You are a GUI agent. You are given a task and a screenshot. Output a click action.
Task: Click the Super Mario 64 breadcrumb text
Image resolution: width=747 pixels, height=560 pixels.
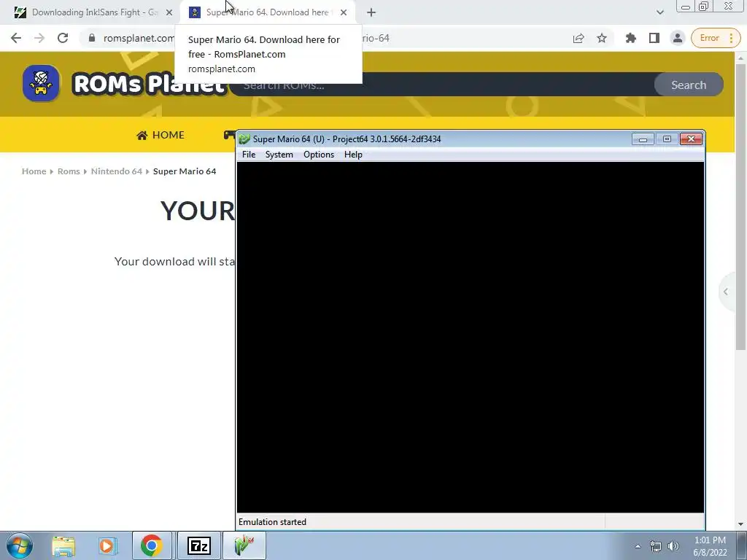pyautogui.click(x=185, y=171)
